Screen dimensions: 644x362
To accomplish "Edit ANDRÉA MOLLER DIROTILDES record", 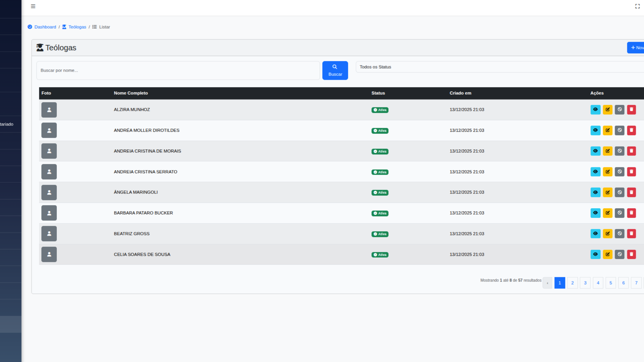I will tap(608, 130).
